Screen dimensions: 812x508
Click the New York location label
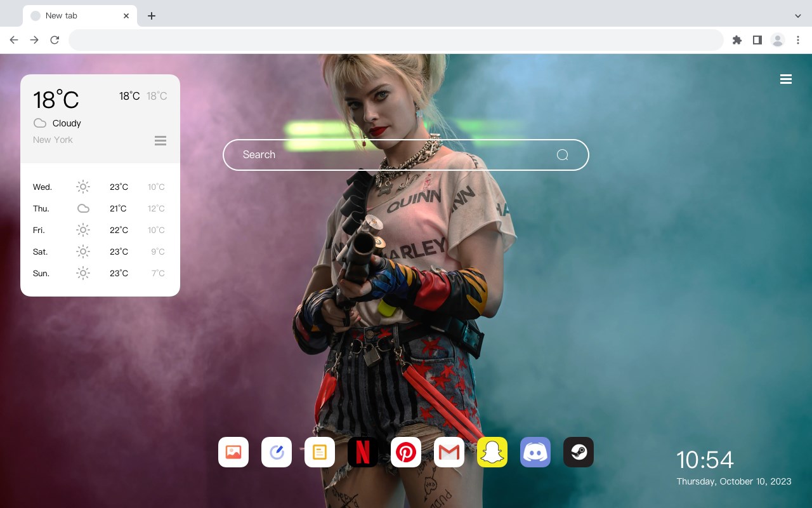tap(53, 140)
